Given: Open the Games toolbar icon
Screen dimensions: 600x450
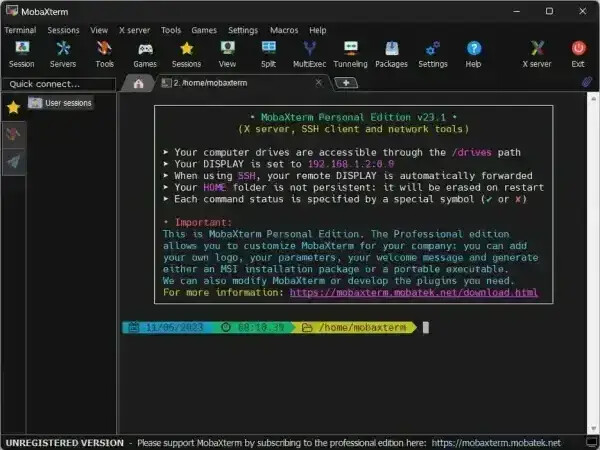Looking at the screenshot, I should (x=145, y=54).
